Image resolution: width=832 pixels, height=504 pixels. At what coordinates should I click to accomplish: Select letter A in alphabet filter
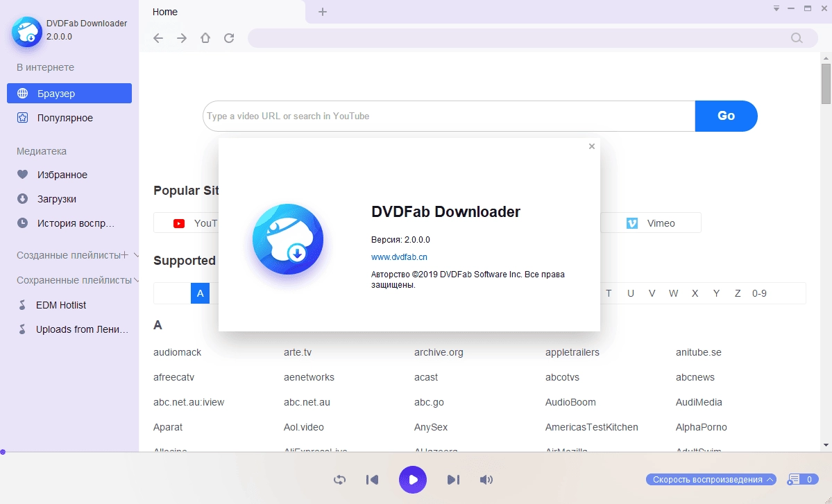(x=200, y=293)
